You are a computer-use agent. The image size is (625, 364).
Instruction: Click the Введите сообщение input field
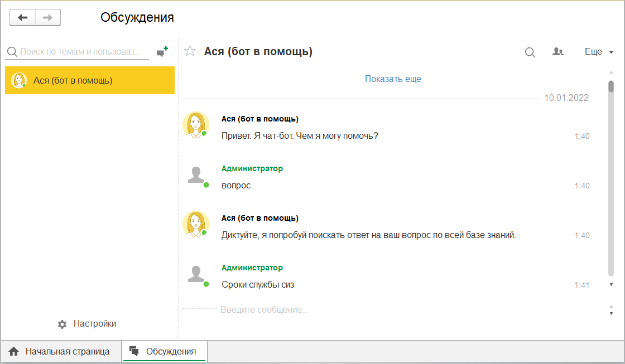point(391,309)
